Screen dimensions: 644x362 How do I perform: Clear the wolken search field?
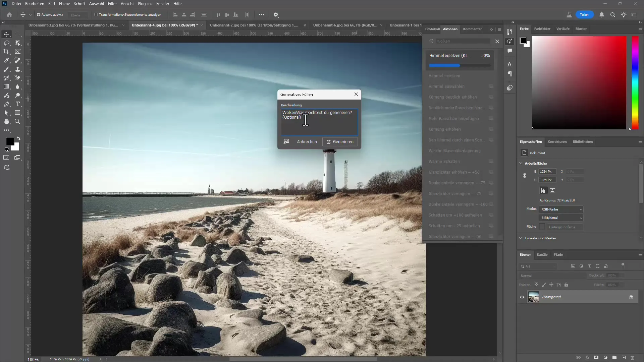click(x=497, y=41)
